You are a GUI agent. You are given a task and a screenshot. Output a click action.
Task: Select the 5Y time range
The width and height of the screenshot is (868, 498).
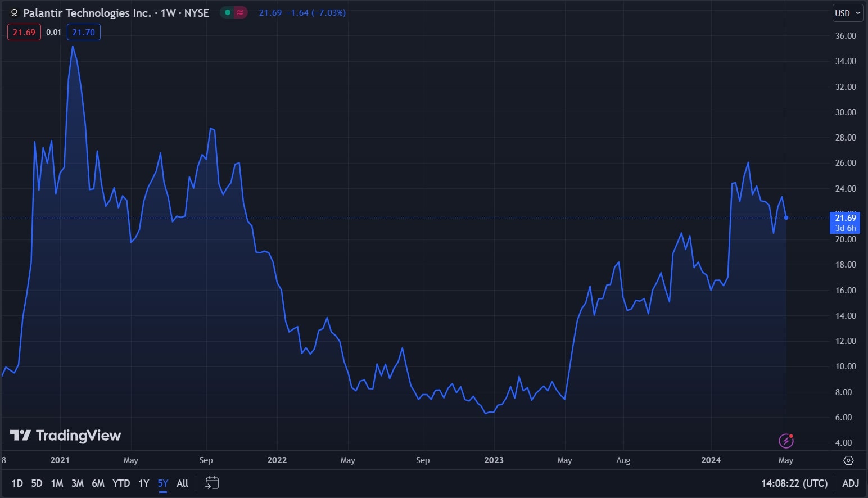[x=163, y=483]
